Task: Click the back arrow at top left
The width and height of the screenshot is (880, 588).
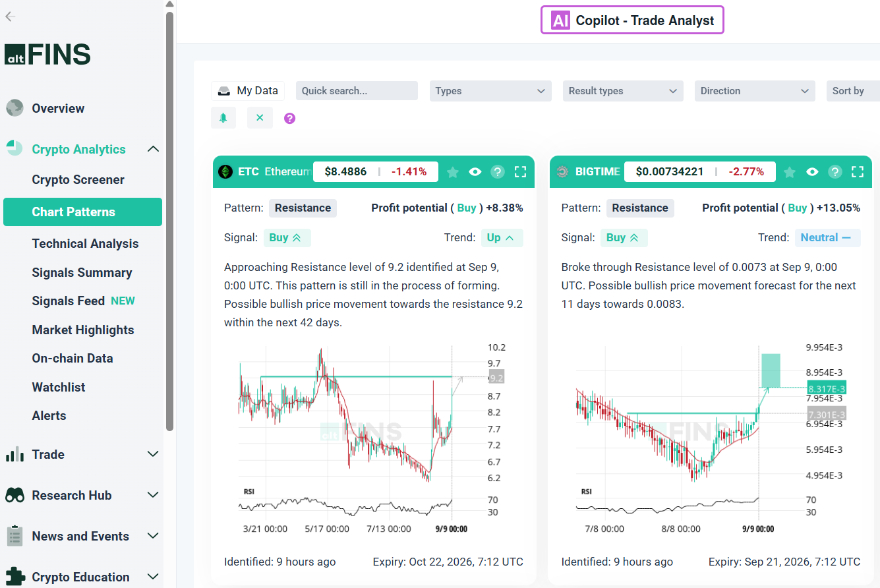Action: [x=11, y=16]
